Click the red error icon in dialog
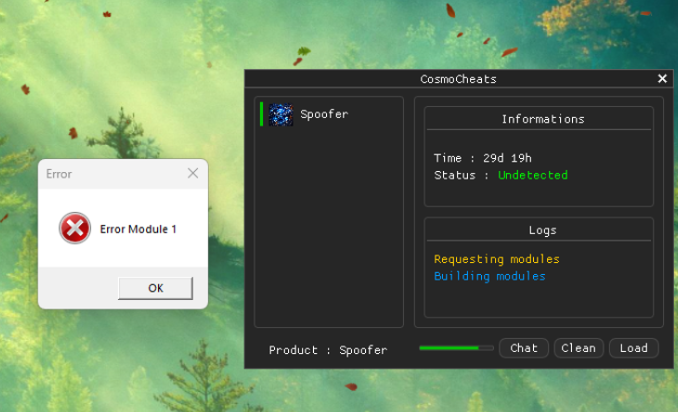This screenshot has height=412, width=678. point(75,228)
